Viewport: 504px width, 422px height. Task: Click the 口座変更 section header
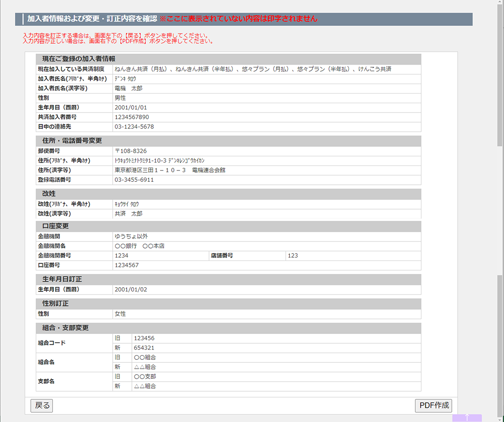pos(55,226)
